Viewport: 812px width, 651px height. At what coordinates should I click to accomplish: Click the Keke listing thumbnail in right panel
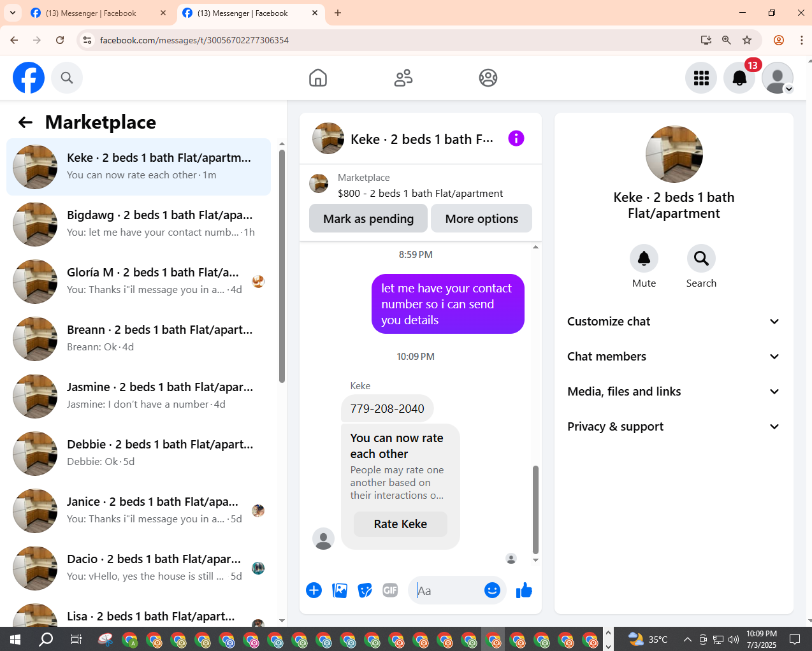[x=674, y=154]
